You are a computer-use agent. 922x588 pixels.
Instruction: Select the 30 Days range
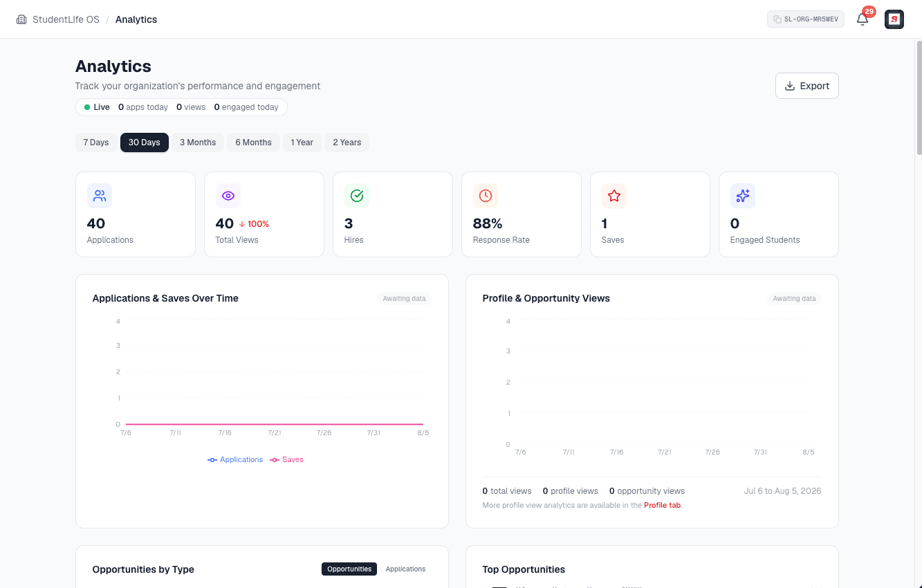tap(145, 143)
